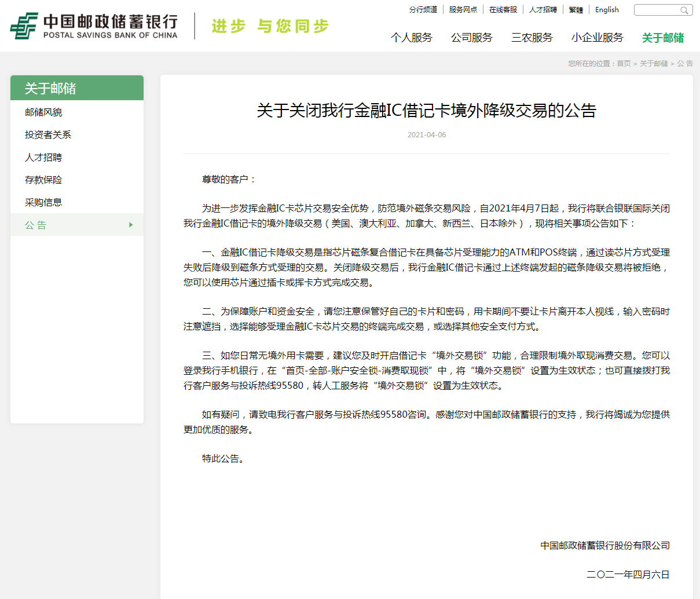700x599 pixels.
Task: Click the Postal Savings Bank logo
Action: pos(94,26)
